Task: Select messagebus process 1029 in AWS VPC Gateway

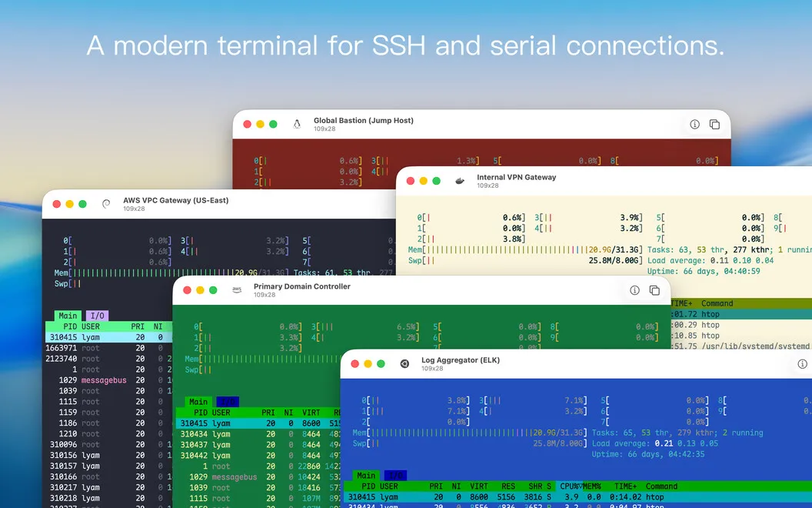Action: (108, 380)
